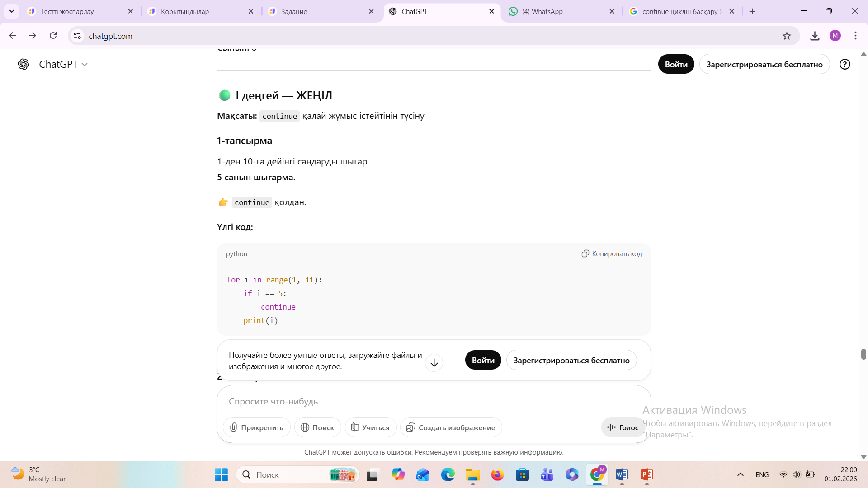868x488 pixels.
Task: Click the Прикрепить attach button
Action: tap(257, 427)
